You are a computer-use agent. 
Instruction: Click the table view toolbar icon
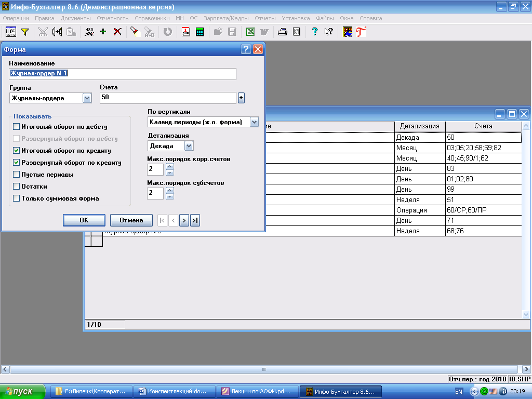pyautogui.click(x=11, y=32)
